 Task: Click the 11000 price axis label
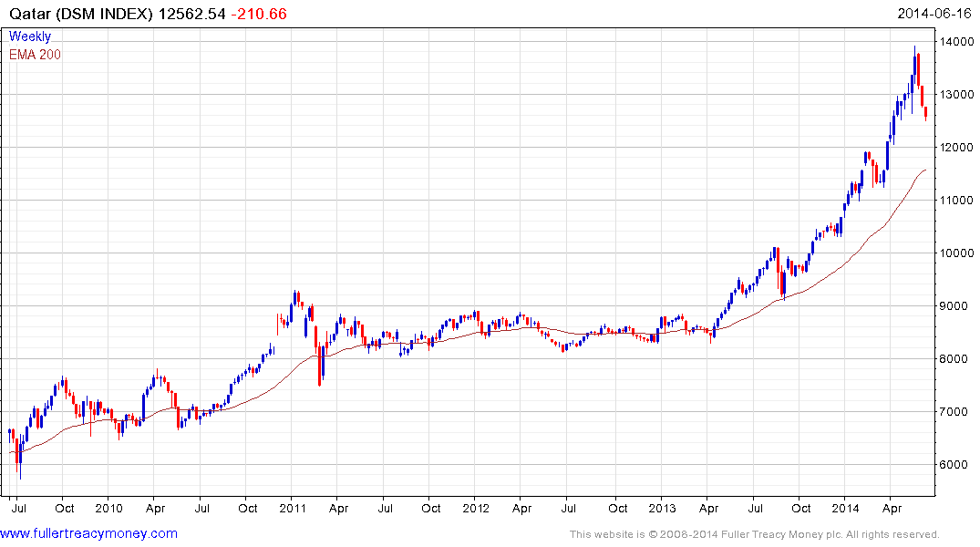click(956, 201)
